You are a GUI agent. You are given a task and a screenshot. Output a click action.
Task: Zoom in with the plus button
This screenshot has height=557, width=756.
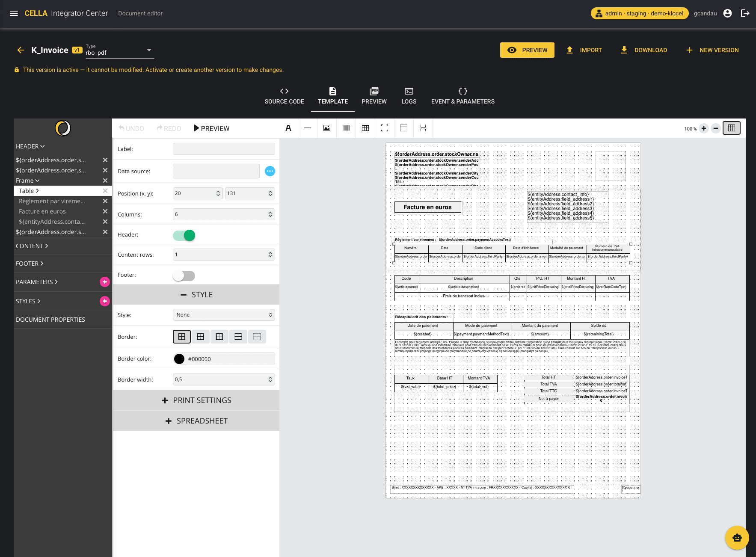(704, 128)
